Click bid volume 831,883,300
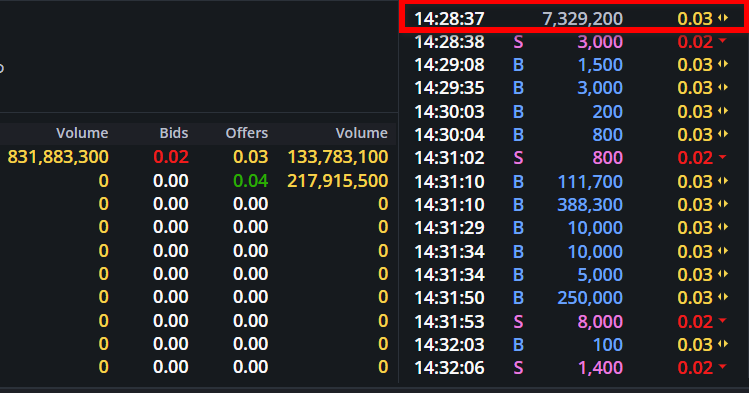749x393 pixels. (58, 157)
